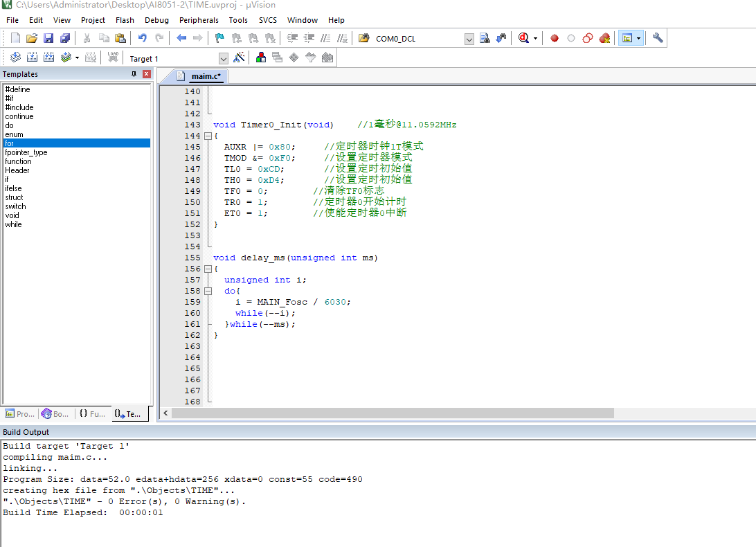
Task: Kill all breakpoints icon
Action: click(604, 38)
